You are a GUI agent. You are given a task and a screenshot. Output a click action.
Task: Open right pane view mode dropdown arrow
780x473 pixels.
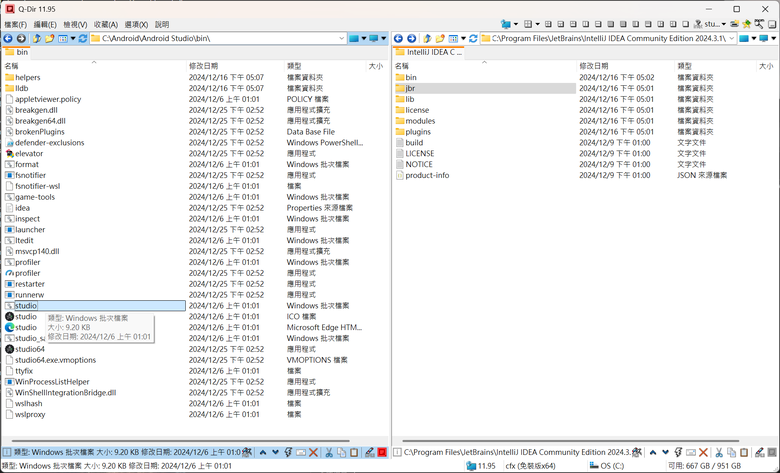[464, 38]
